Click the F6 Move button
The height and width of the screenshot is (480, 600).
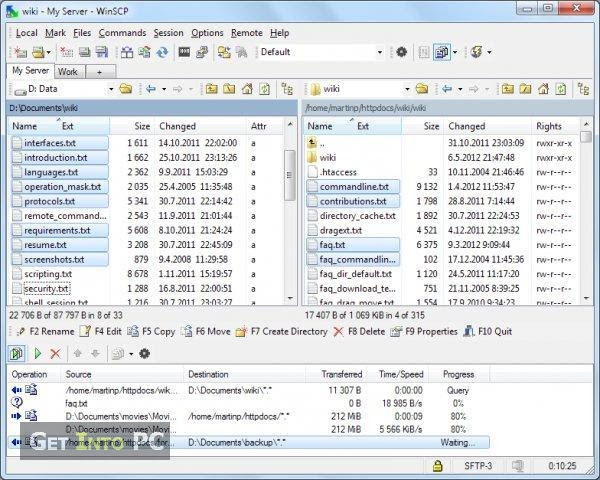pos(206,331)
